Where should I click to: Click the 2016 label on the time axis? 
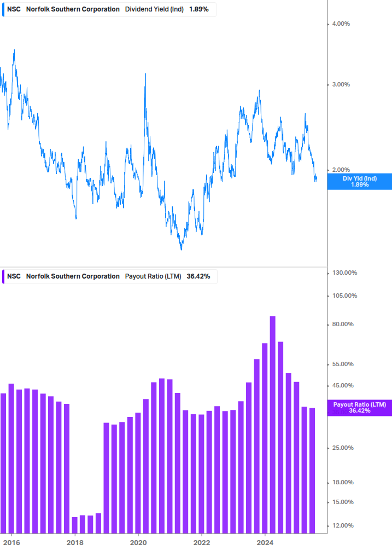pyautogui.click(x=11, y=543)
